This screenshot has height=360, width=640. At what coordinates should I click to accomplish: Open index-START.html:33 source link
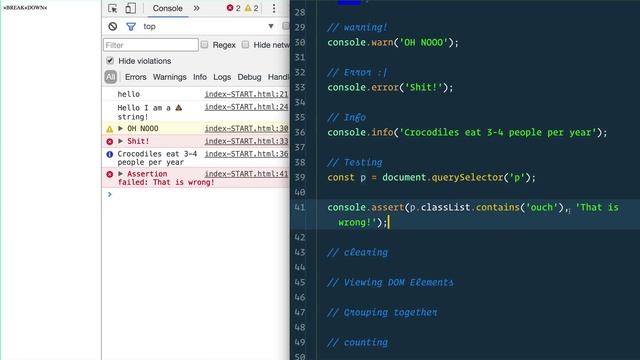point(246,141)
